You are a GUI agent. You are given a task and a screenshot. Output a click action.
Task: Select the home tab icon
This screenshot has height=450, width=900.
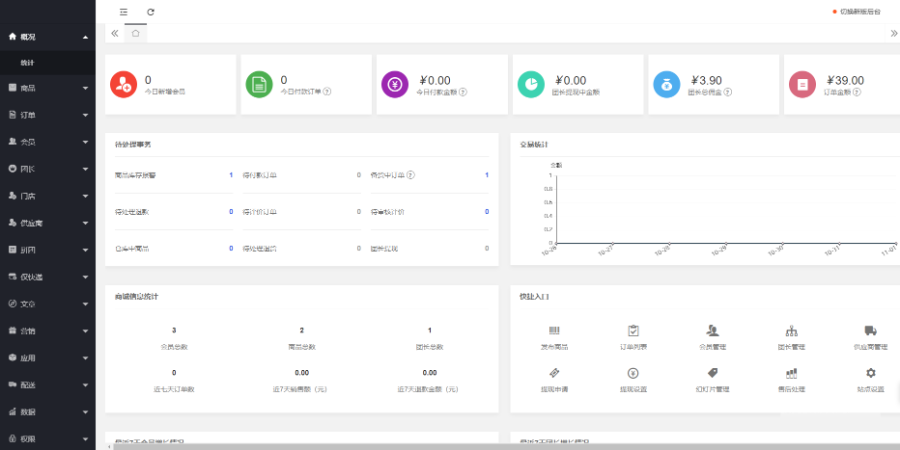click(x=135, y=33)
